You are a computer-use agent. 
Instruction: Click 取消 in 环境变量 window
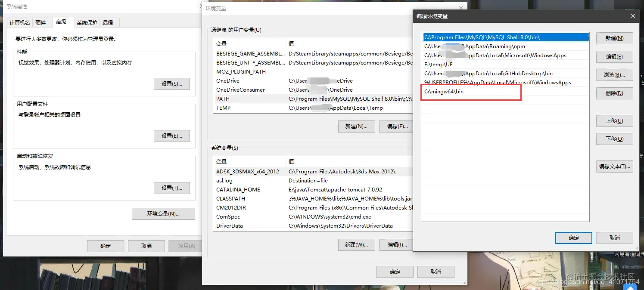click(x=436, y=272)
